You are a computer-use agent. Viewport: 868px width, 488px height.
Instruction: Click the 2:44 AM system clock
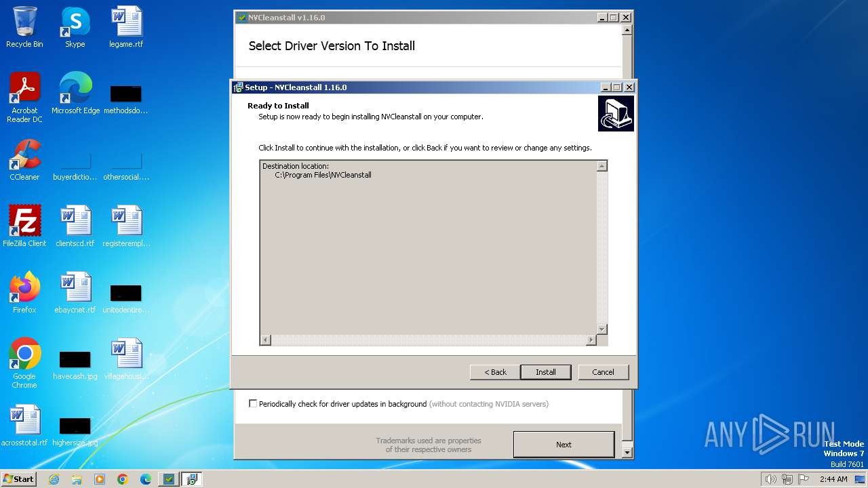pyautogui.click(x=833, y=479)
